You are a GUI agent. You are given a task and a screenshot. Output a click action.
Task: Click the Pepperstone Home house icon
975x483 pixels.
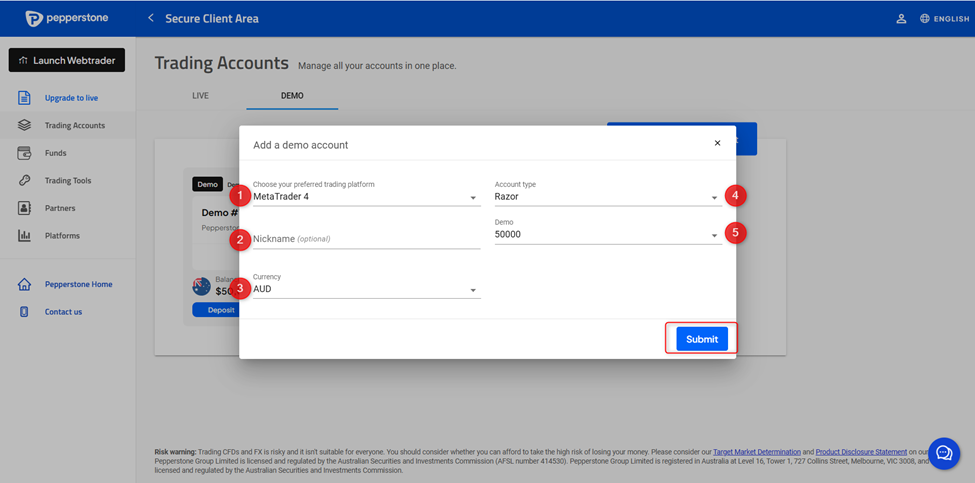[24, 284]
